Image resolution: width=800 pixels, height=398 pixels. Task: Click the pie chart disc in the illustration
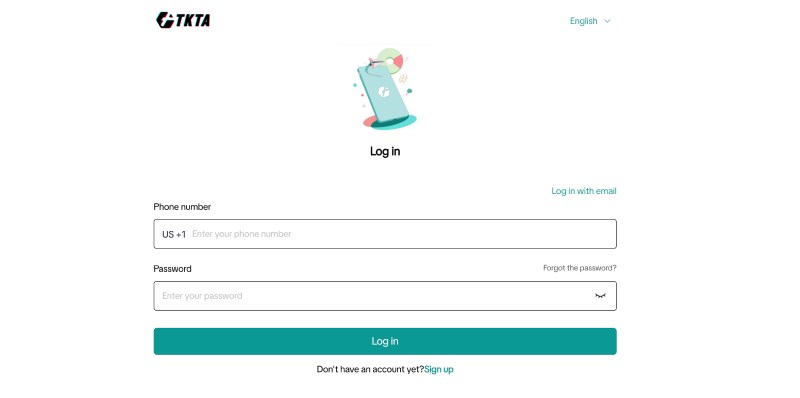(391, 61)
